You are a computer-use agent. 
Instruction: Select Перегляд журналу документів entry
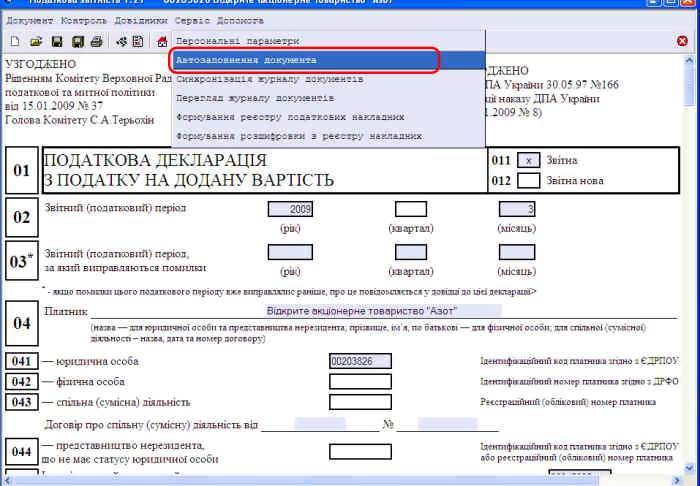click(x=328, y=98)
